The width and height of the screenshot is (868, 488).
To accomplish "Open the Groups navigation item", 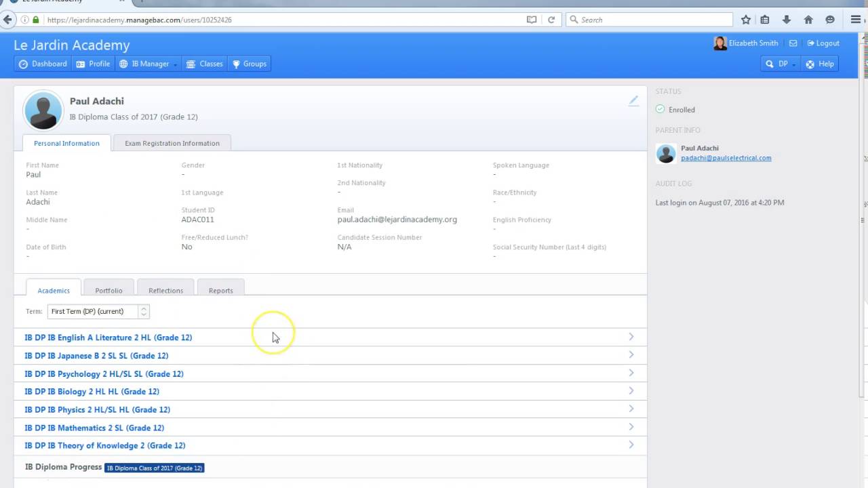I will pyautogui.click(x=250, y=64).
